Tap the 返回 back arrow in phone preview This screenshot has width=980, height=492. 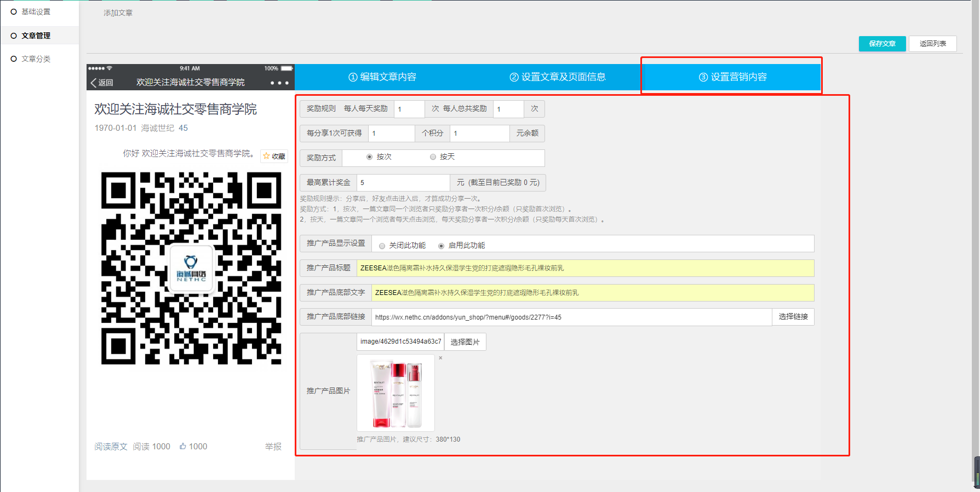[102, 83]
